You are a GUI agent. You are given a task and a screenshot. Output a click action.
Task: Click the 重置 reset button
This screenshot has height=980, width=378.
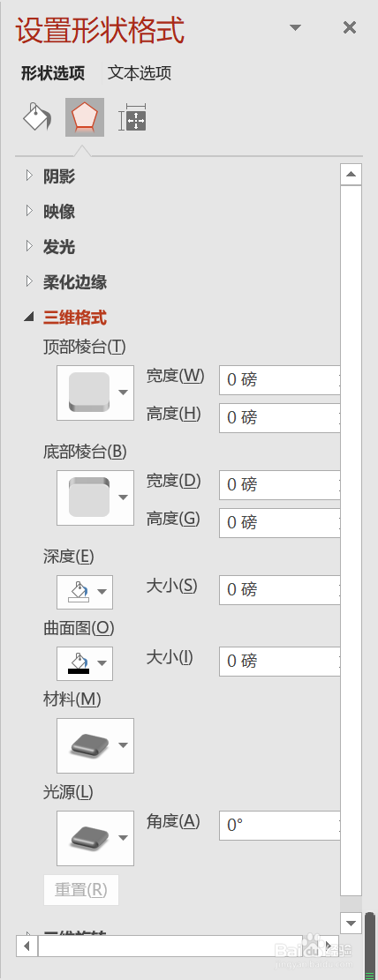click(80, 890)
